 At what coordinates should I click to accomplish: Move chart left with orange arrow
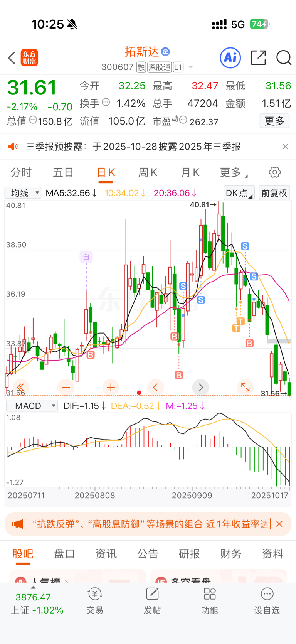[x=156, y=387]
